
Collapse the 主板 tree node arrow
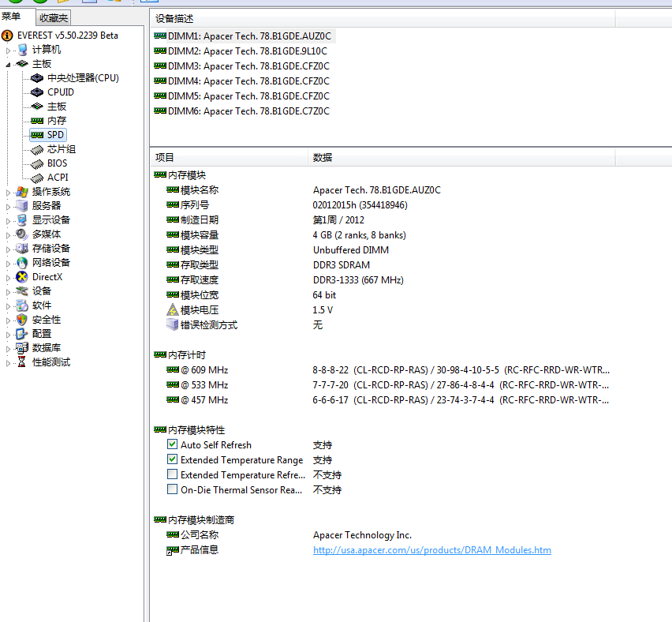tap(8, 65)
